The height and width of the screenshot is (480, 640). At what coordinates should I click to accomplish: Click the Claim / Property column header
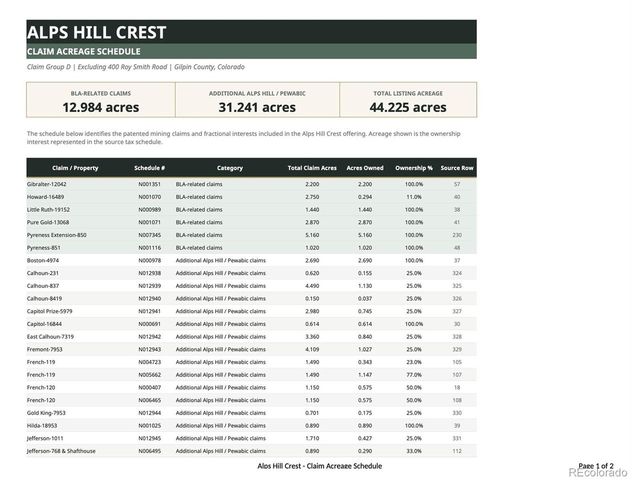coord(75,168)
